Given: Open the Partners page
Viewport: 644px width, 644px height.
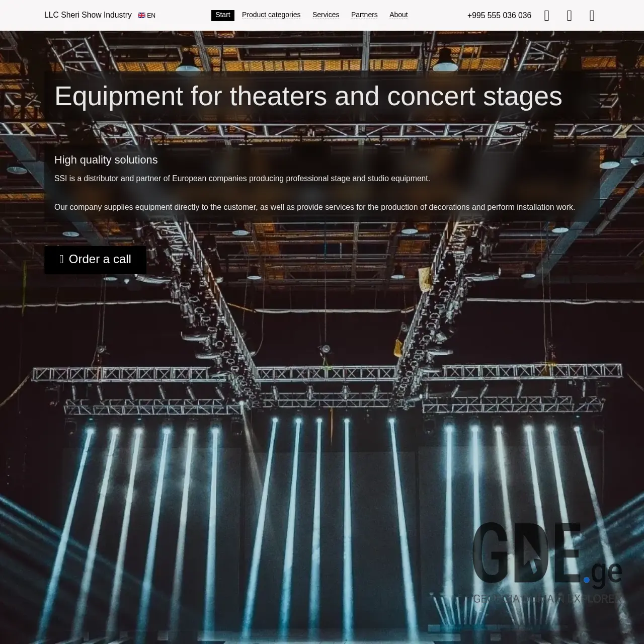Looking at the screenshot, I should coord(364,15).
